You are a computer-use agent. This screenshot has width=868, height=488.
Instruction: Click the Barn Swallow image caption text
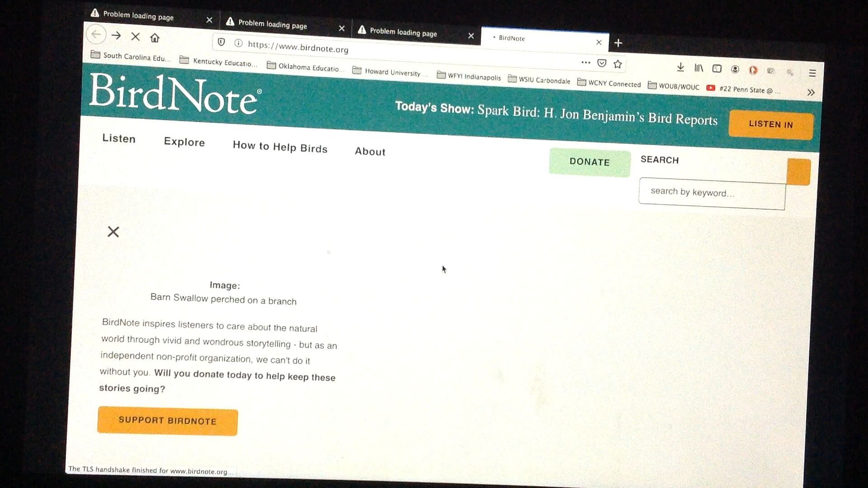[x=223, y=299]
